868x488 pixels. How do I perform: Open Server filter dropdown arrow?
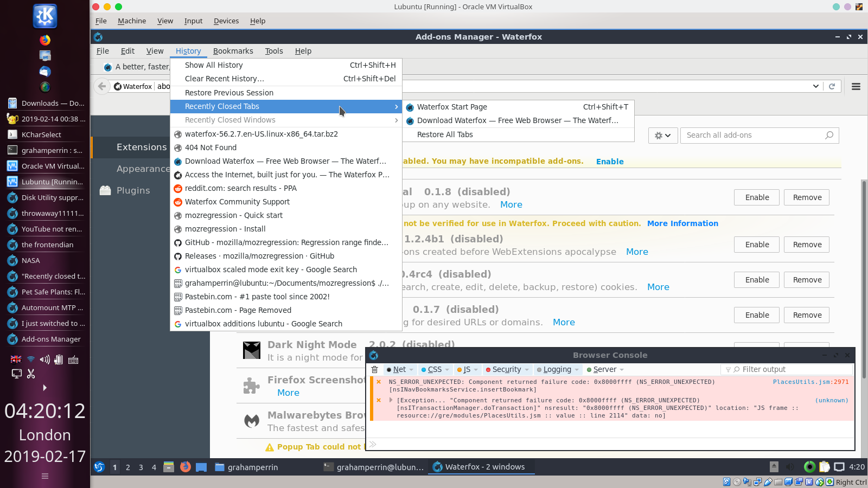point(622,370)
